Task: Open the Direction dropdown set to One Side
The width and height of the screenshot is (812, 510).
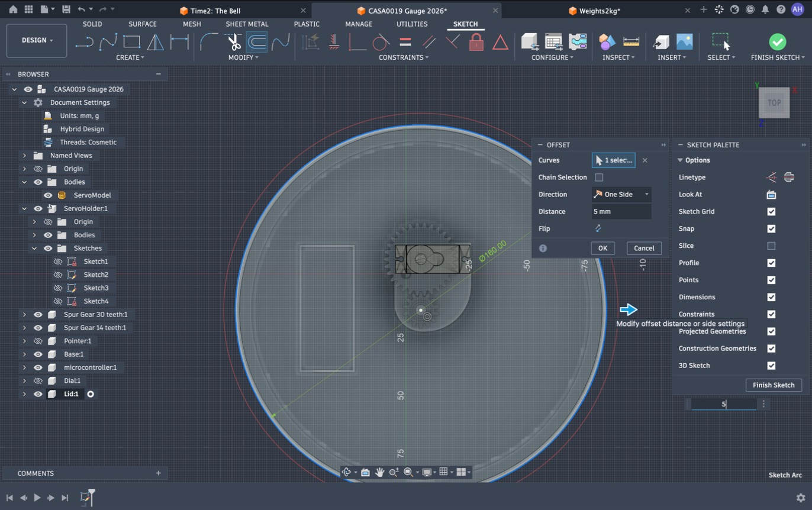Action: point(621,195)
